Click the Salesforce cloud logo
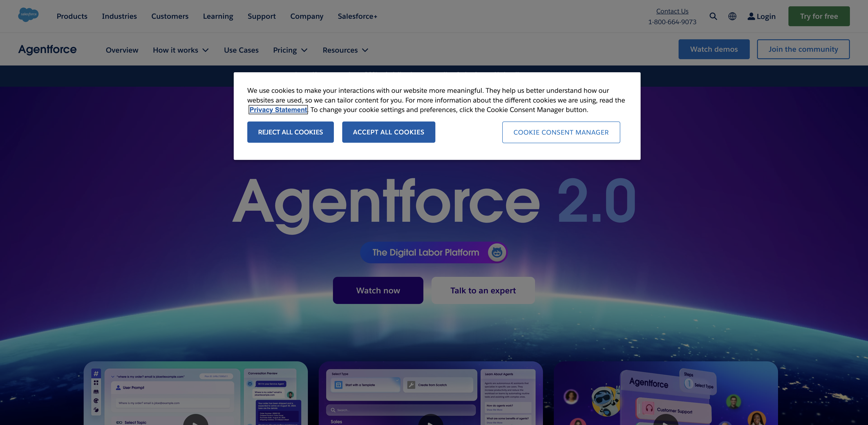The width and height of the screenshot is (868, 425). (28, 15)
